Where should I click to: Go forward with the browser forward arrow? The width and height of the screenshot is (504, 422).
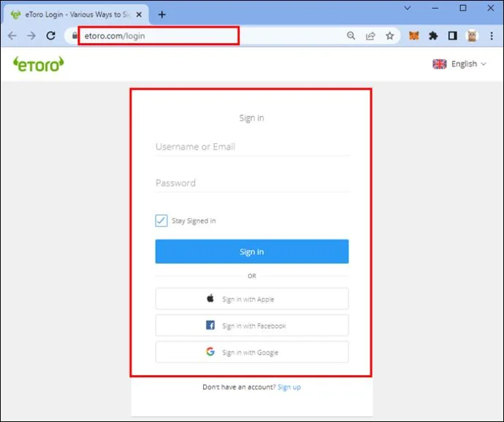(31, 36)
